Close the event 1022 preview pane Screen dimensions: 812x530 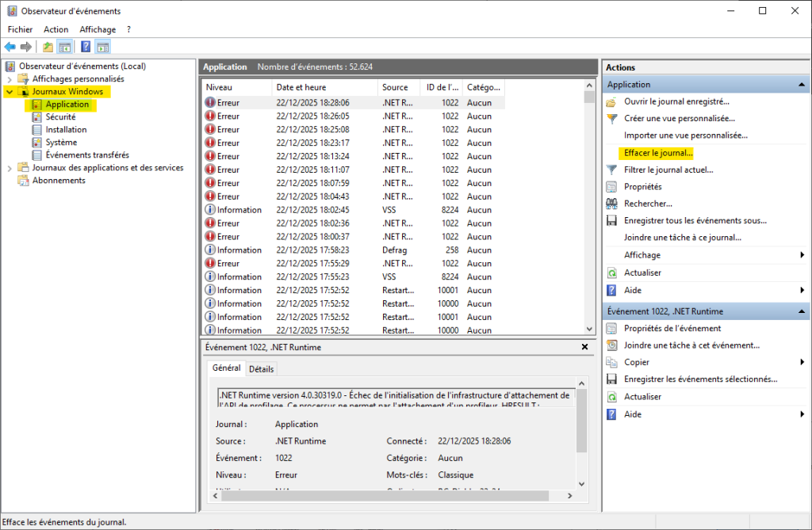[x=584, y=347]
